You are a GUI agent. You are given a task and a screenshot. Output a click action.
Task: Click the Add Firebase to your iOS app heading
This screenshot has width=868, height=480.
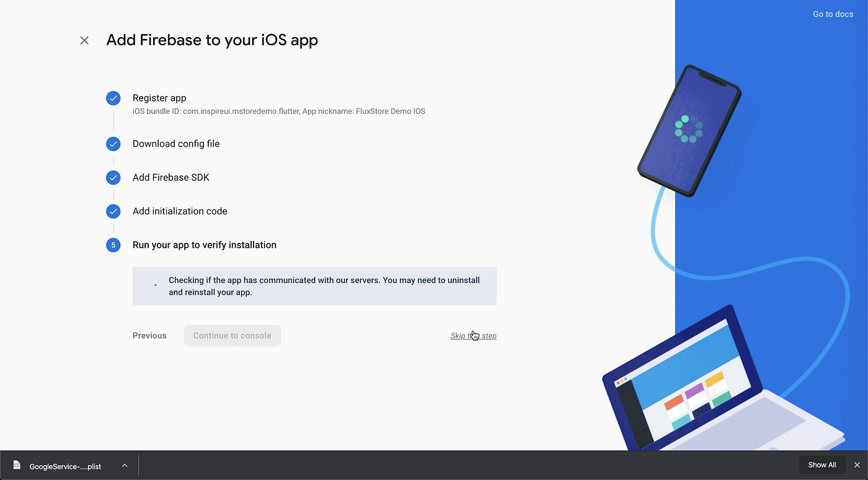(x=212, y=40)
